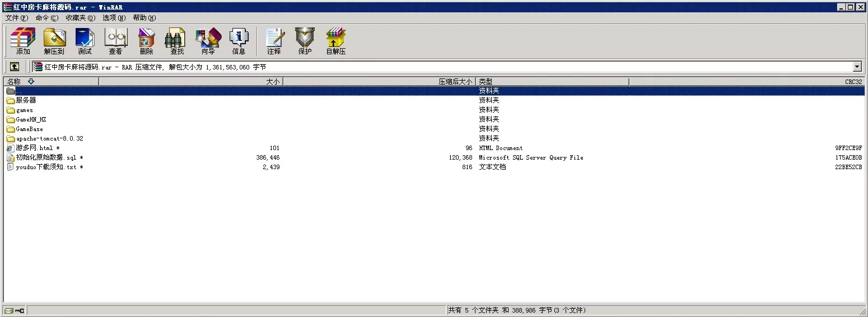Open the 选项 (Options) menu
The width and height of the screenshot is (868, 317).
(x=114, y=18)
